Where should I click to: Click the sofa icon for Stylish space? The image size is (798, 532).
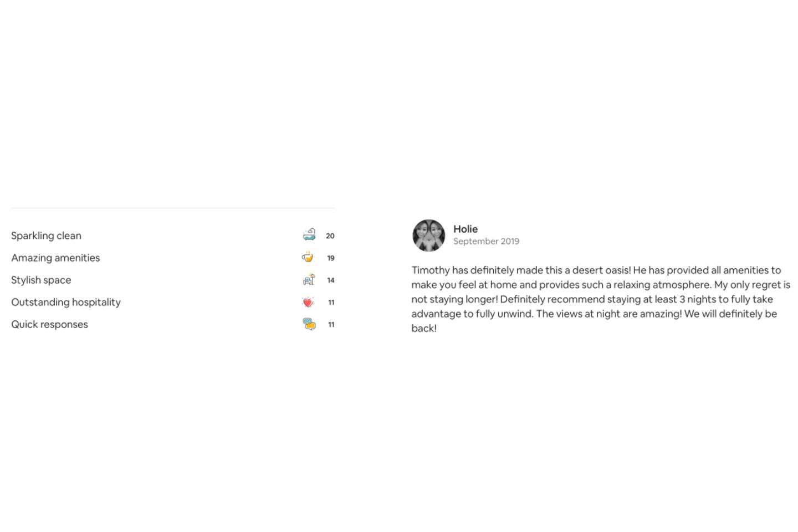click(309, 280)
